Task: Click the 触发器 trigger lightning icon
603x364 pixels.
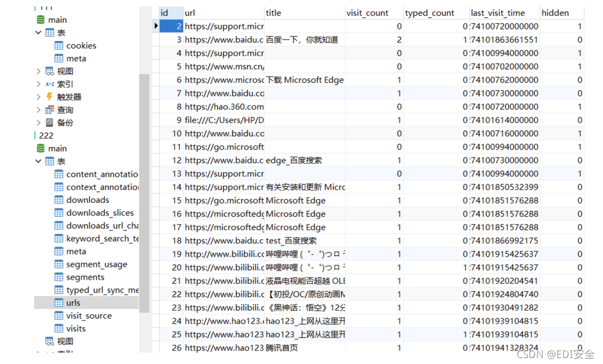Action: (x=50, y=97)
